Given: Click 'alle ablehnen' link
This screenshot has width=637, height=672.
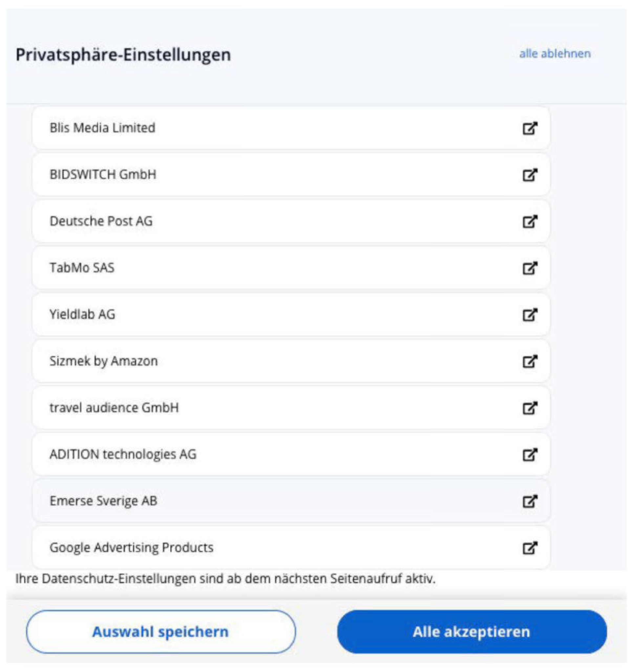Looking at the screenshot, I should point(555,54).
